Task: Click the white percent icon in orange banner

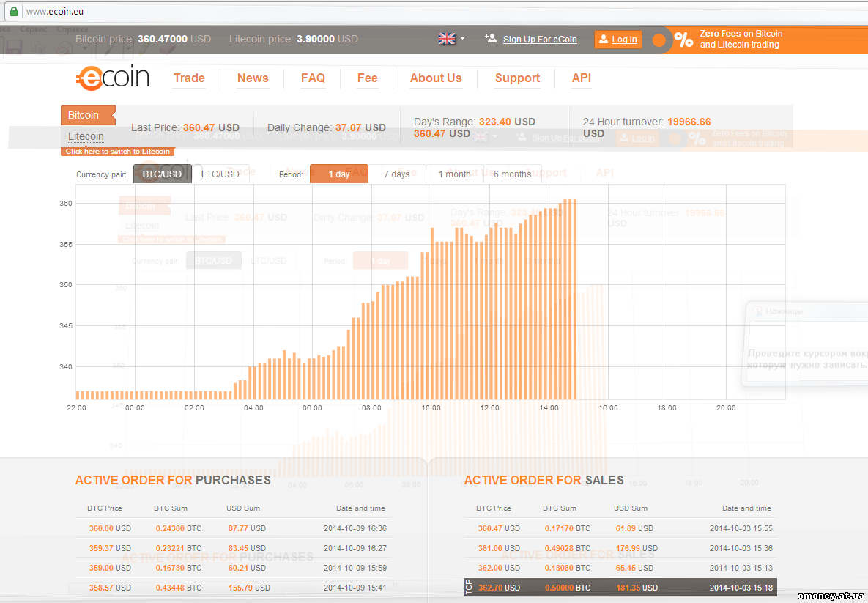Action: 683,40
